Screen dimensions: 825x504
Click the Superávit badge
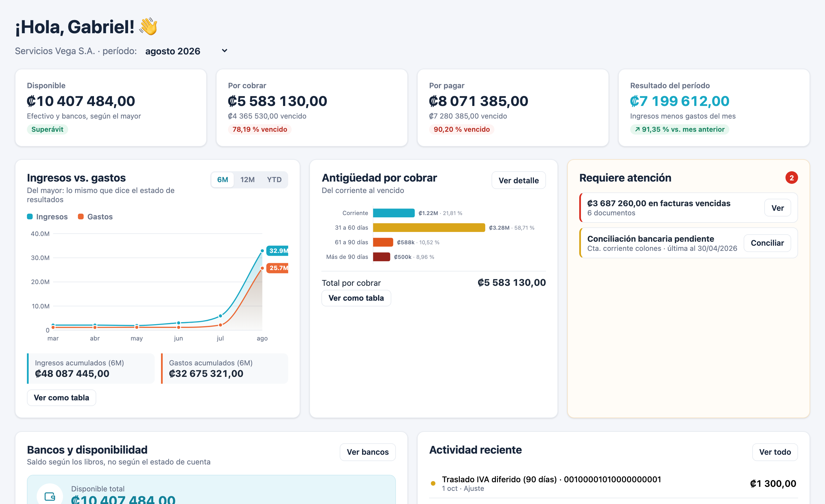click(47, 129)
